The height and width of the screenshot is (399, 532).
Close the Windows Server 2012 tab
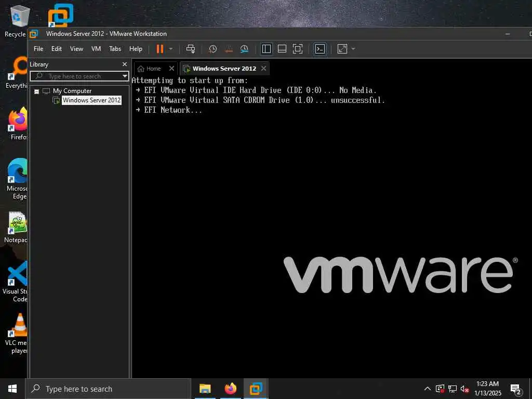(x=263, y=69)
